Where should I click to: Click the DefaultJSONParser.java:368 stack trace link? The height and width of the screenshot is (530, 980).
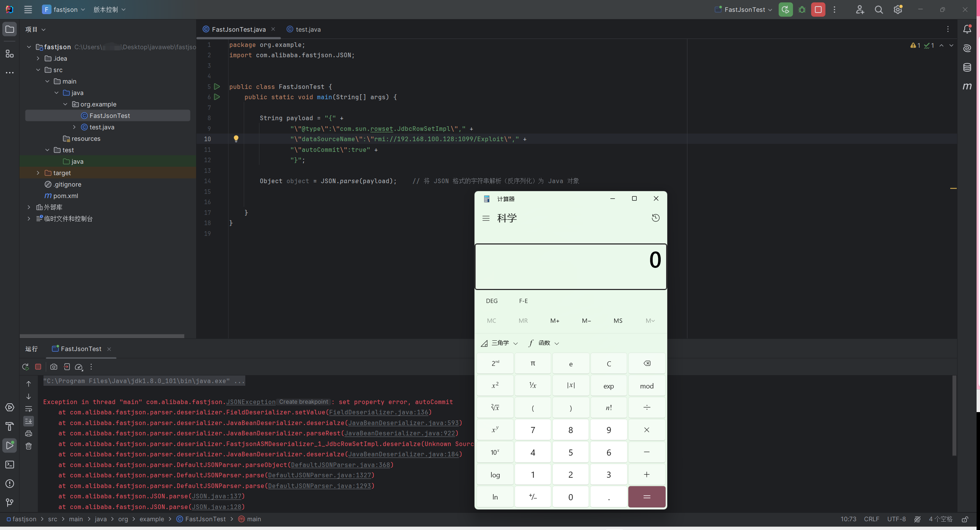tap(340, 465)
